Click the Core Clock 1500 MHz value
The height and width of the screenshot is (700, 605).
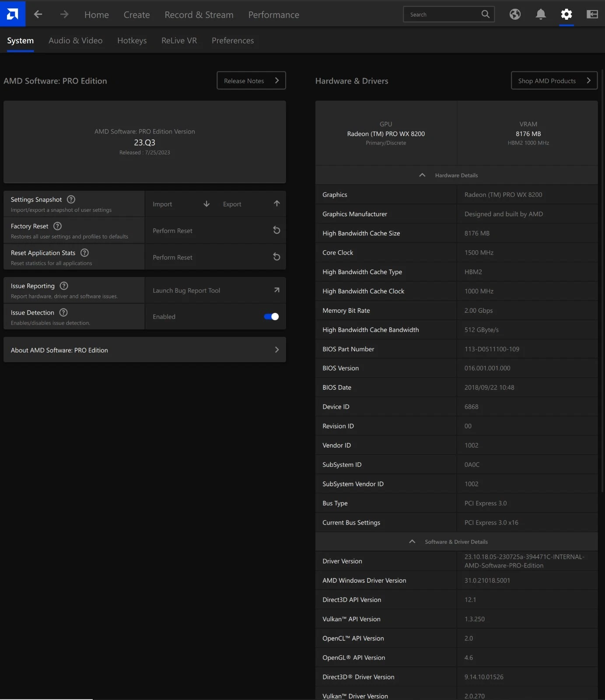(479, 252)
